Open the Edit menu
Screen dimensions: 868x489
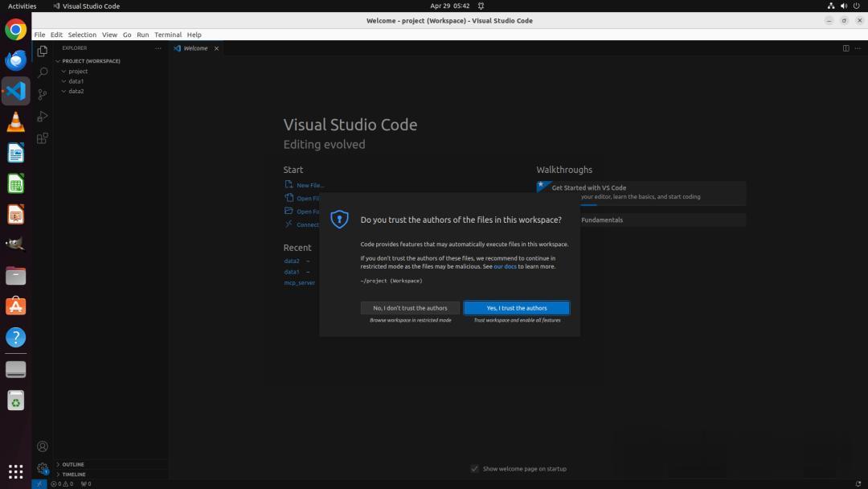[x=56, y=35]
